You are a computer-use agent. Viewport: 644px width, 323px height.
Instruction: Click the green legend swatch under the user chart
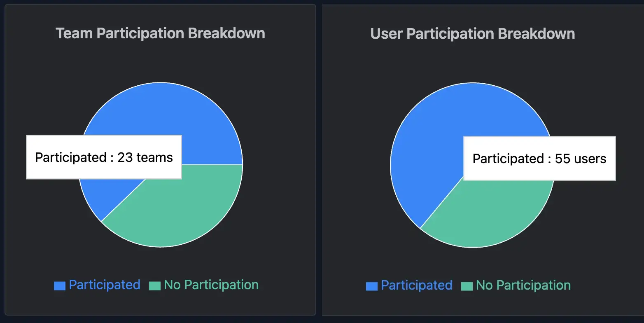pyautogui.click(x=467, y=286)
